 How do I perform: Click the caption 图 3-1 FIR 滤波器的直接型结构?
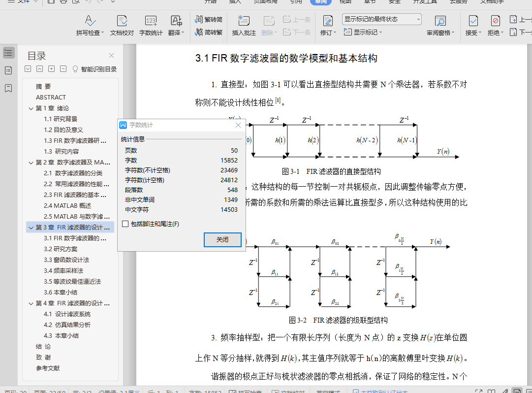click(331, 171)
